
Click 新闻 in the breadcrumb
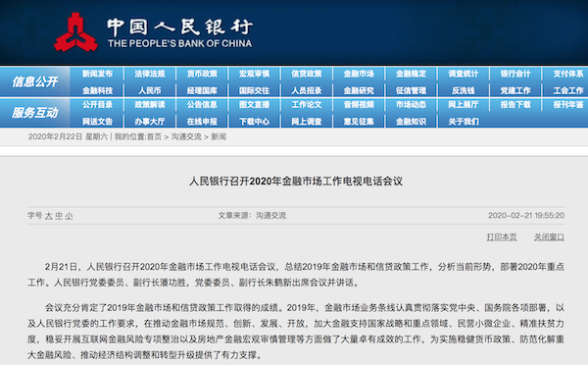tap(219, 136)
